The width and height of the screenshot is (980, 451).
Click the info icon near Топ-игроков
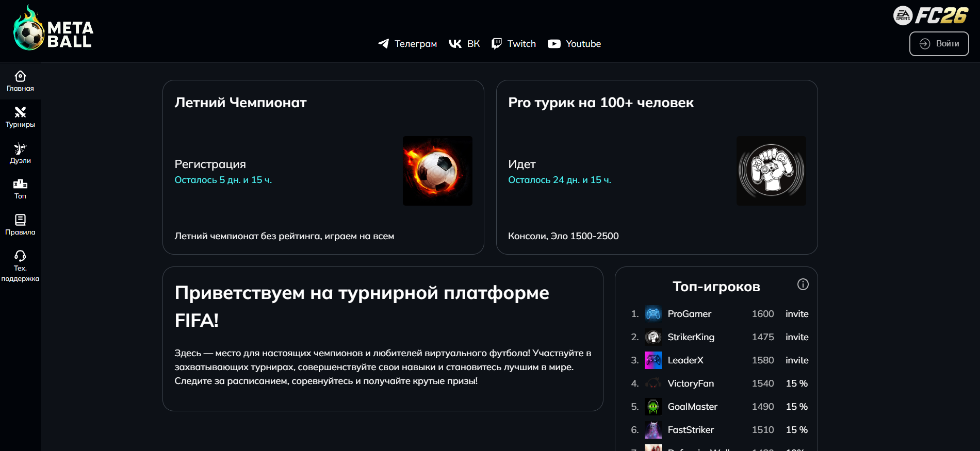(x=803, y=284)
